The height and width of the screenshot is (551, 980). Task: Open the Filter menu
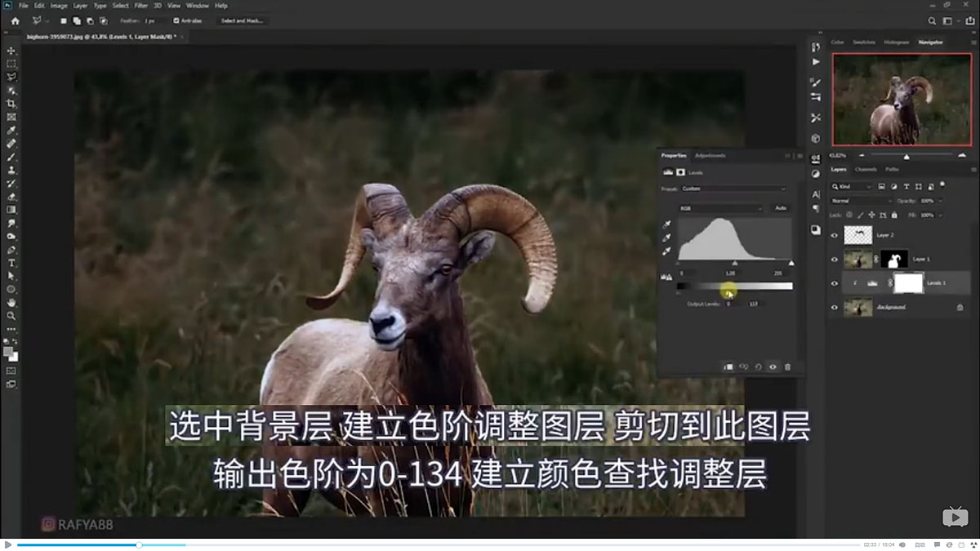140,5
